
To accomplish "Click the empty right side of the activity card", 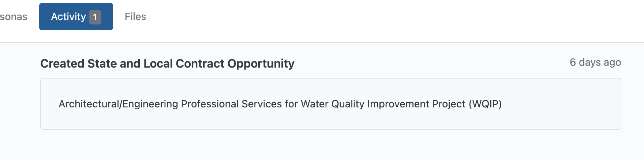I will click(x=571, y=104).
